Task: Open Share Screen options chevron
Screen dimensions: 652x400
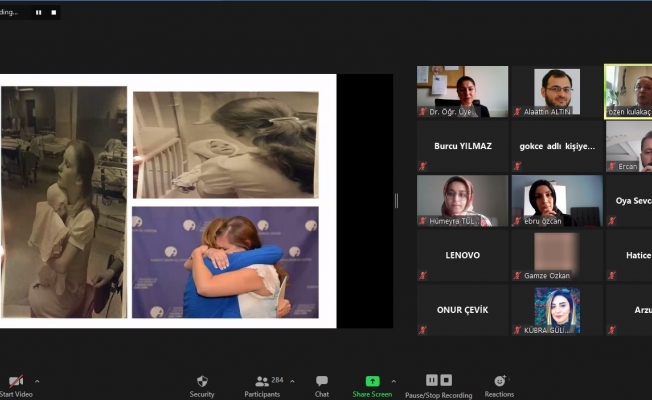Action: click(393, 381)
